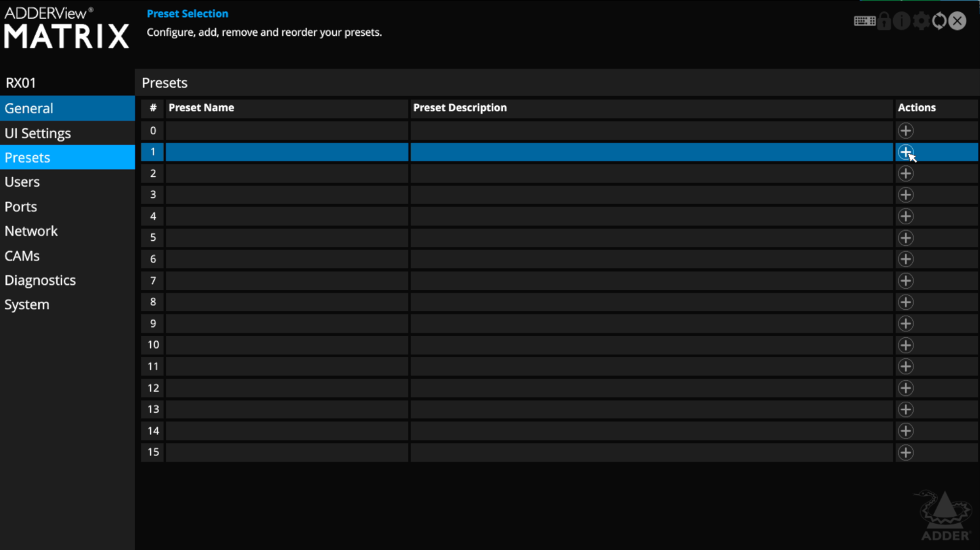Open the Network page
980x550 pixels.
pos(67,231)
